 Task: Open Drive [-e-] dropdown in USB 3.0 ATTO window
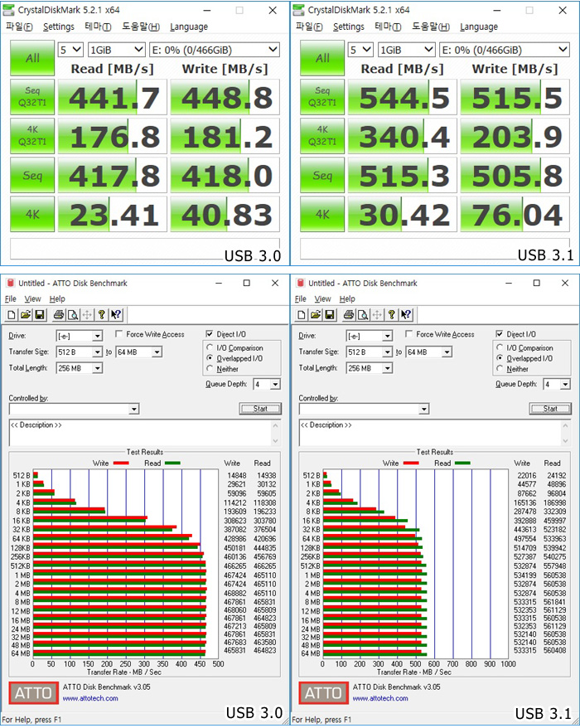pyautogui.click(x=79, y=336)
